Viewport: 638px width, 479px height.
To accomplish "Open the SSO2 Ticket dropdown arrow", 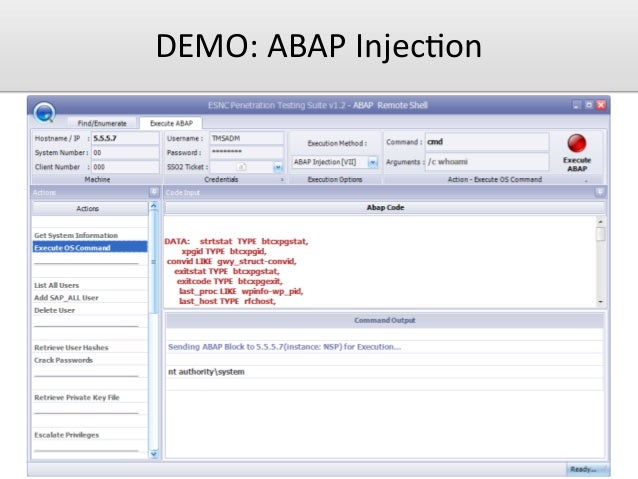I will coord(278,167).
